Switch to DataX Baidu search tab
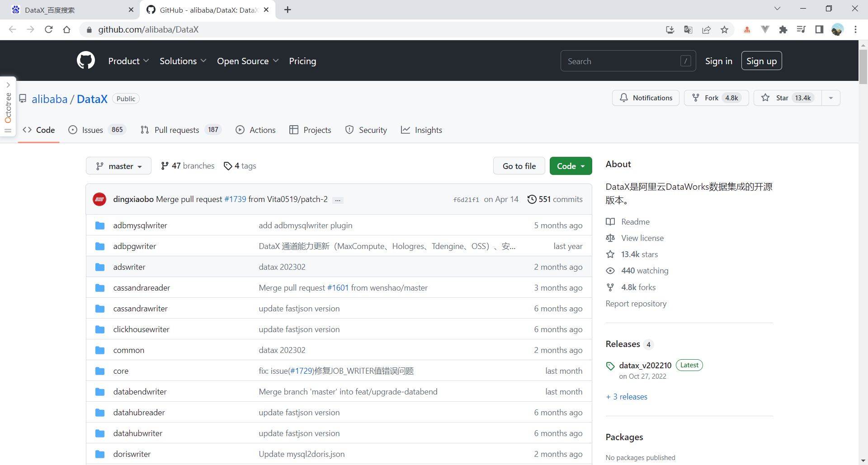This screenshot has height=465, width=868. pos(70,9)
